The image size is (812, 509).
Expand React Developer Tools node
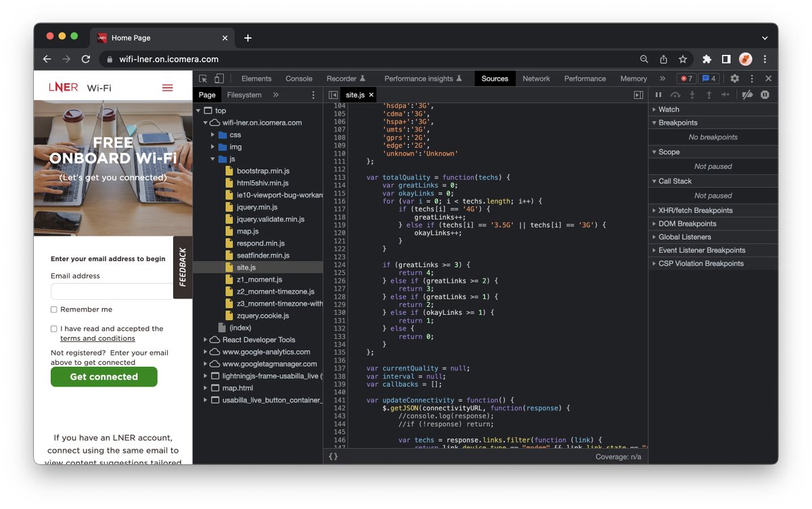pos(206,340)
